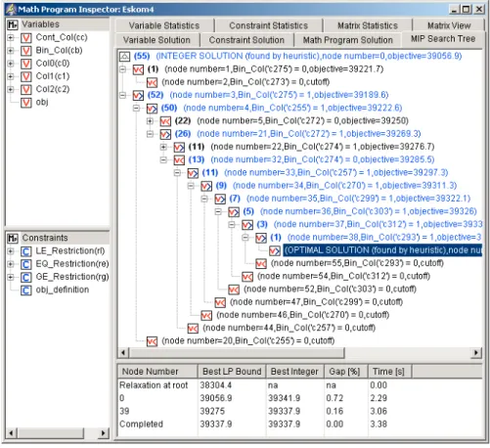This screenshot has width=490, height=448.
Task: Click the left panel scrollbar right arrow
Action: 104,433
